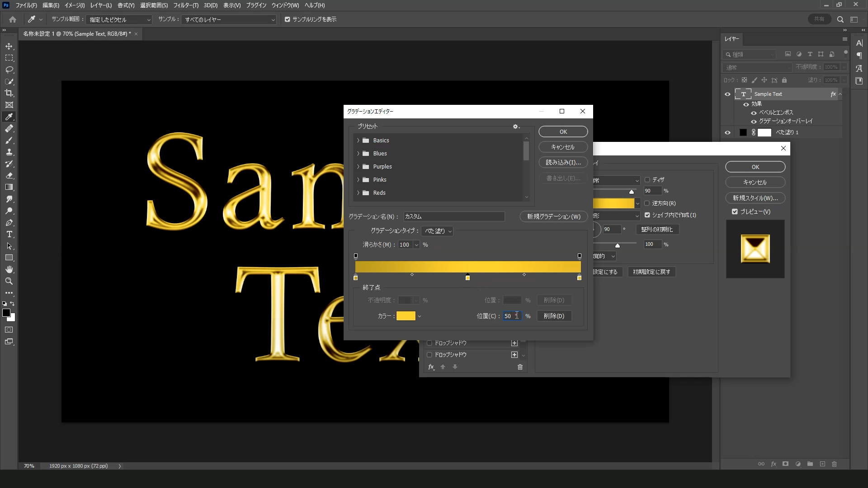Click the delete layer trash icon

tap(834, 464)
